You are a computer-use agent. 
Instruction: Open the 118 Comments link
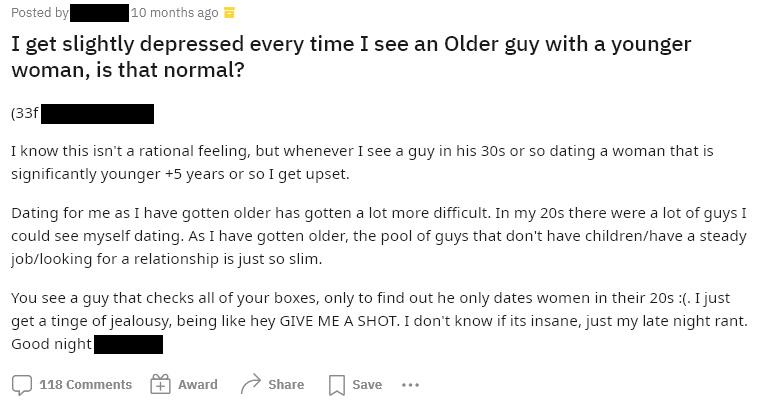pos(85,384)
